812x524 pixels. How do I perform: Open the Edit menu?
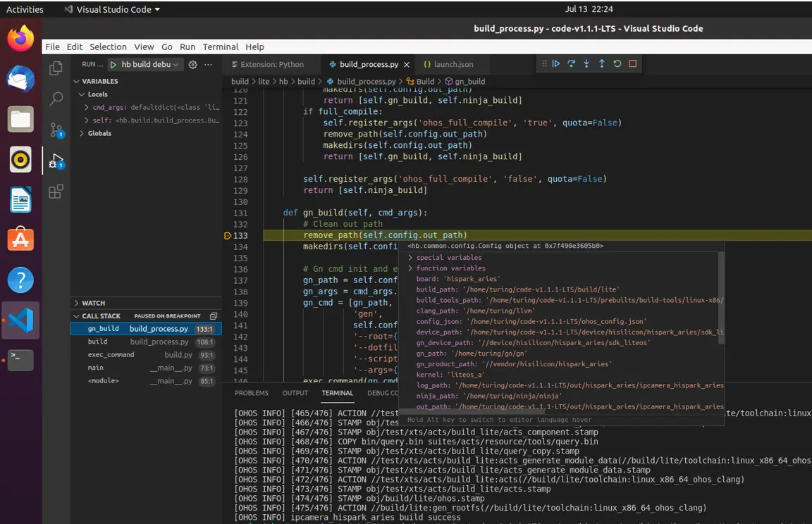tap(75, 46)
